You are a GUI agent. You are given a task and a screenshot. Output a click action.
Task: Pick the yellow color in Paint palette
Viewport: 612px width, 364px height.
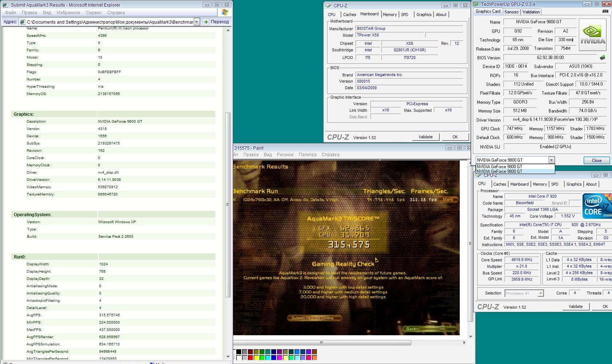[x=256, y=357]
